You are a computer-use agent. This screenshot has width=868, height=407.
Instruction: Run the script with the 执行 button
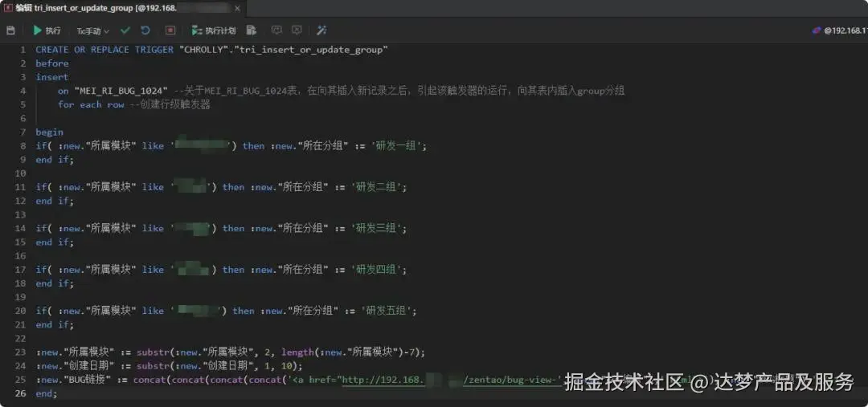(x=47, y=31)
